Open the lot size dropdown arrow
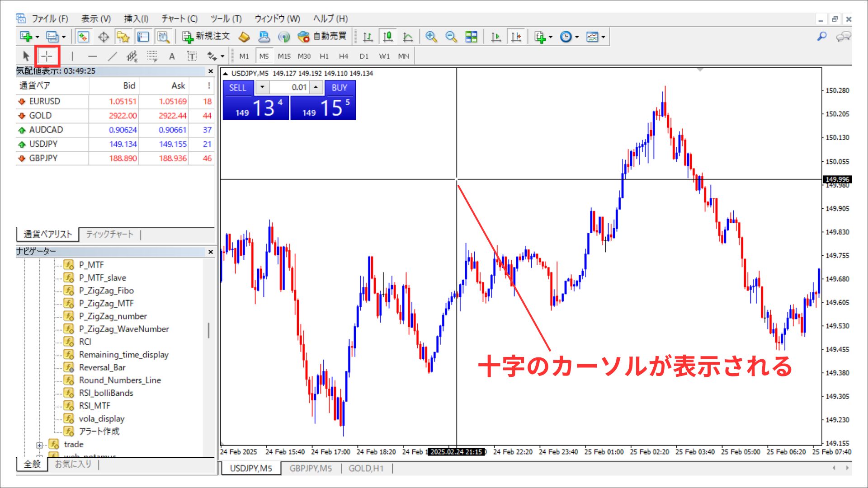868x488 pixels. pos(262,87)
